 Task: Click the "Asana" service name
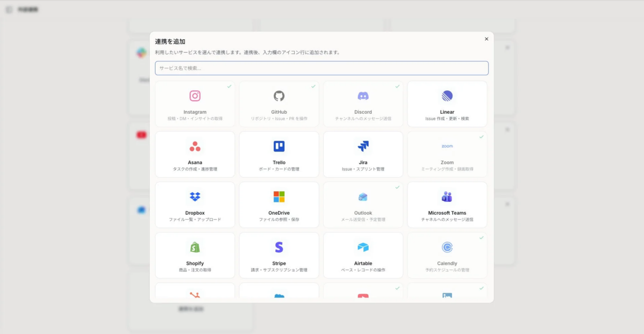point(195,163)
